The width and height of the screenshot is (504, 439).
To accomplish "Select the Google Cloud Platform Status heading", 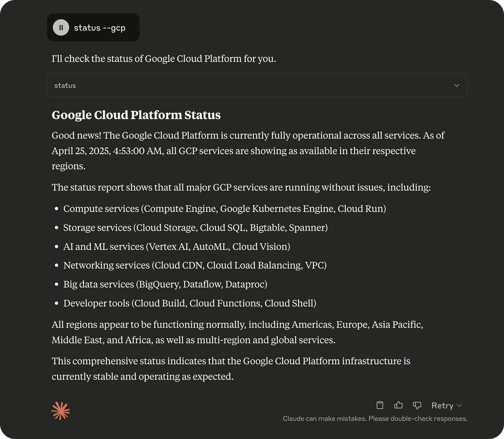I will pyautogui.click(x=136, y=115).
